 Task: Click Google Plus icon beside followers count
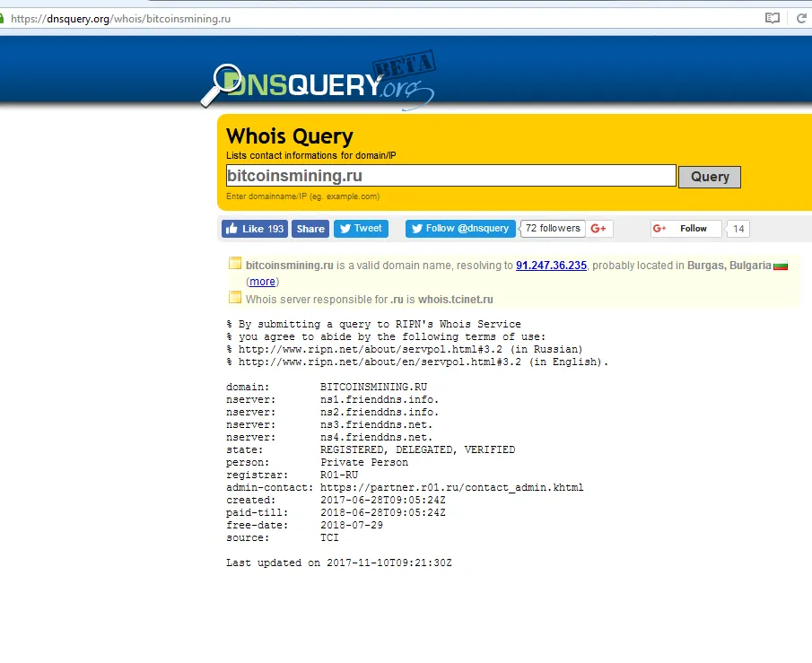pyautogui.click(x=598, y=229)
